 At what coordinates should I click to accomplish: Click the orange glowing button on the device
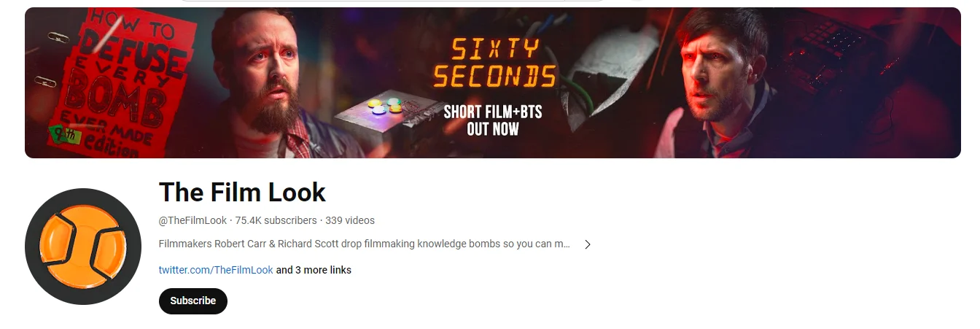pyautogui.click(x=395, y=108)
